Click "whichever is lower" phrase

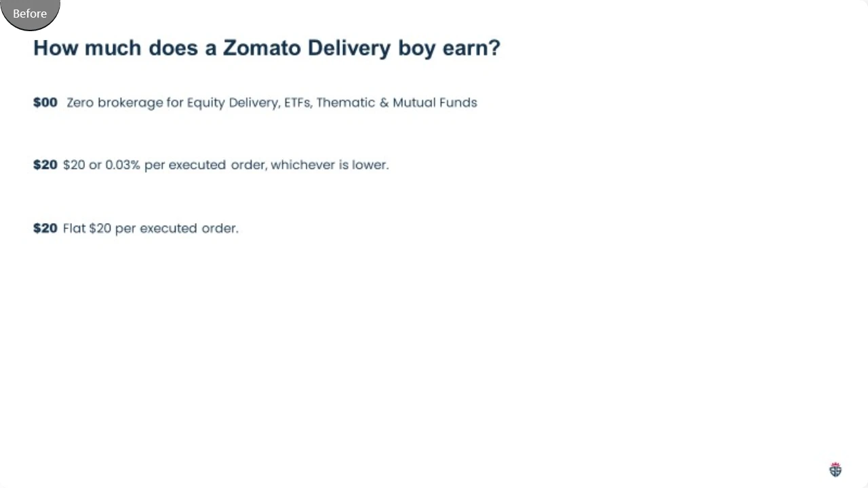(329, 165)
